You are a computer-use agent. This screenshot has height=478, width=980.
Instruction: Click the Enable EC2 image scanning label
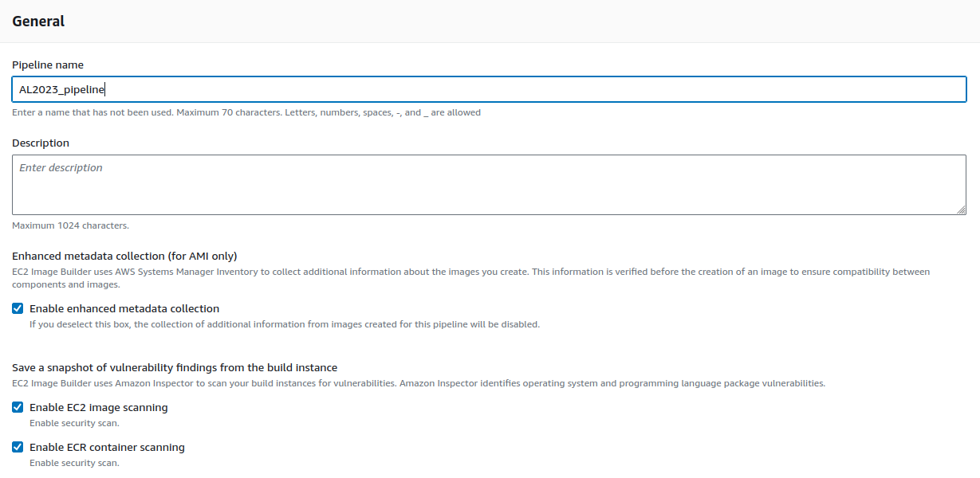[99, 407]
